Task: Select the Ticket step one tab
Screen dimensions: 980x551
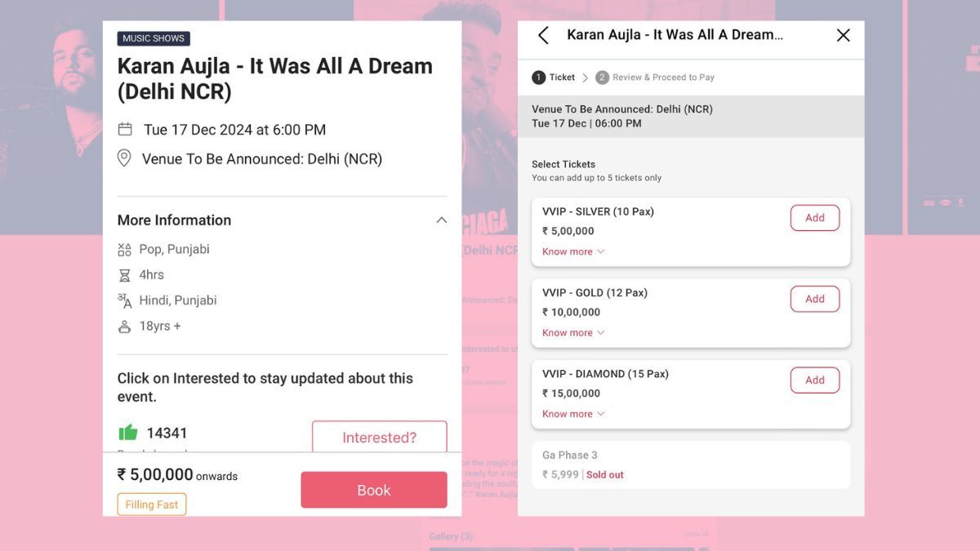Action: (x=554, y=78)
